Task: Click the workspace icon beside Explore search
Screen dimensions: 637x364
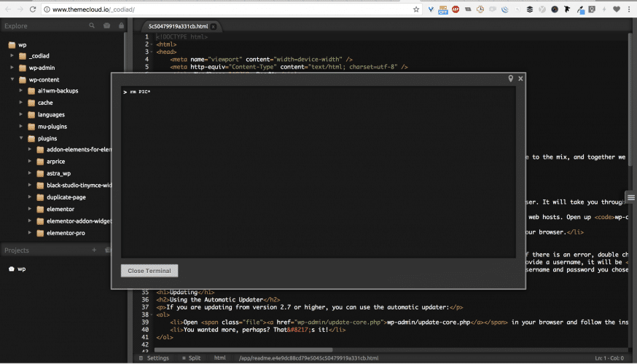Action: pyautogui.click(x=106, y=25)
